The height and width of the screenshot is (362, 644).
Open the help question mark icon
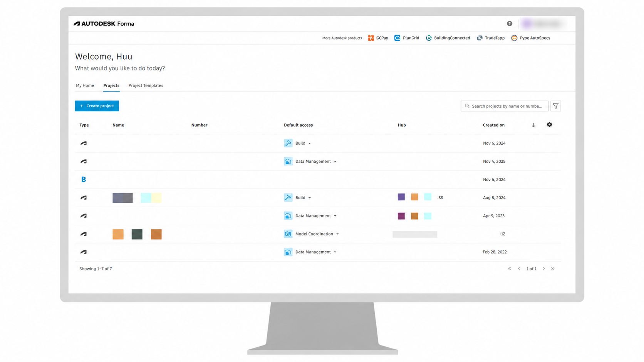click(x=509, y=23)
